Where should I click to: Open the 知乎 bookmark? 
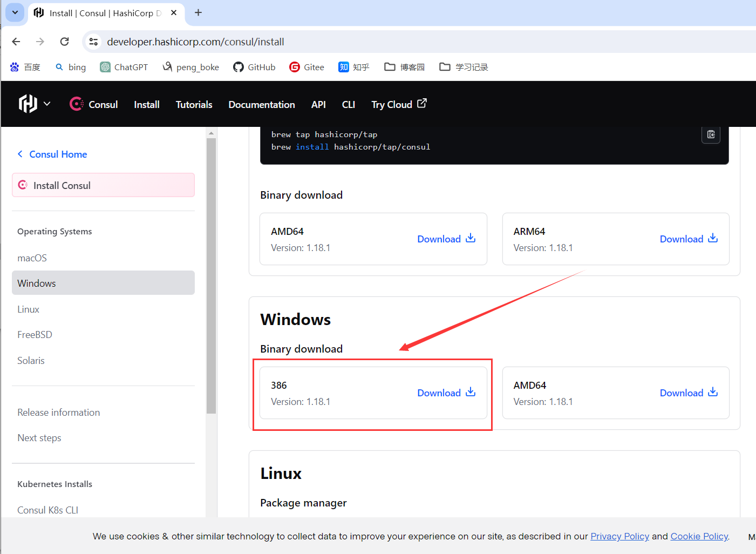click(354, 67)
